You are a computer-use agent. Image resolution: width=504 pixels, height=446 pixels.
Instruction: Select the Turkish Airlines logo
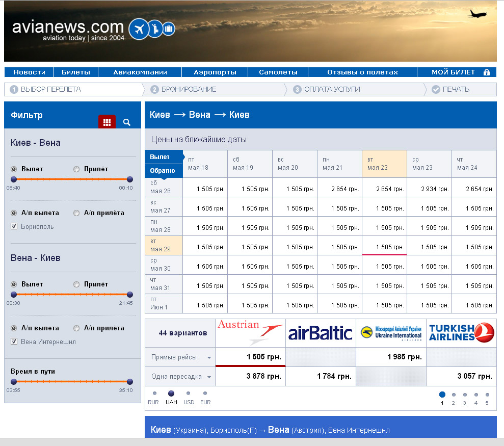461,333
